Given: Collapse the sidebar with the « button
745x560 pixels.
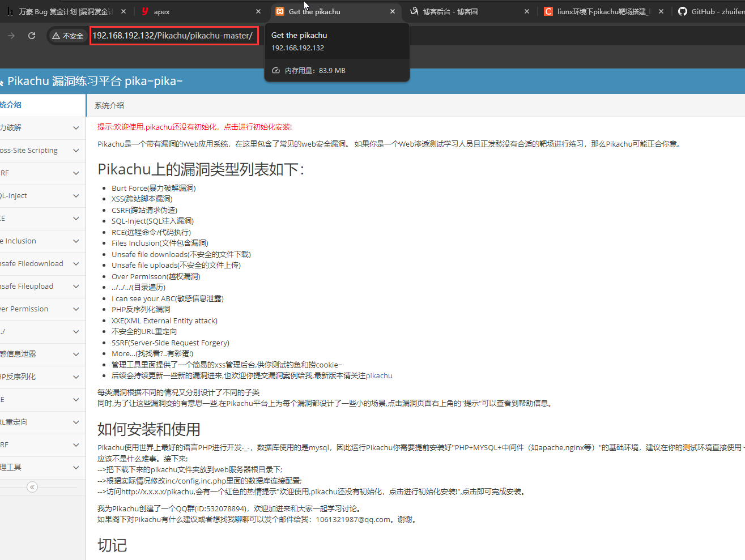Looking at the screenshot, I should pyautogui.click(x=32, y=486).
